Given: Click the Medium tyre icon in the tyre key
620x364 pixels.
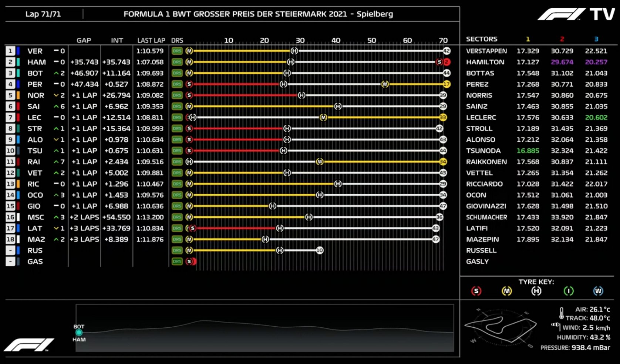Looking at the screenshot, I should [506, 291].
